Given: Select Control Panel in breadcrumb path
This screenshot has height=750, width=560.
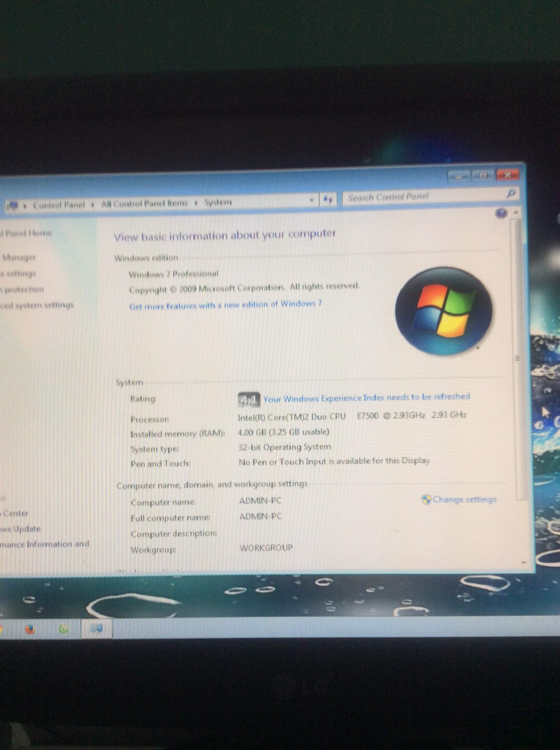Looking at the screenshot, I should point(59,205).
